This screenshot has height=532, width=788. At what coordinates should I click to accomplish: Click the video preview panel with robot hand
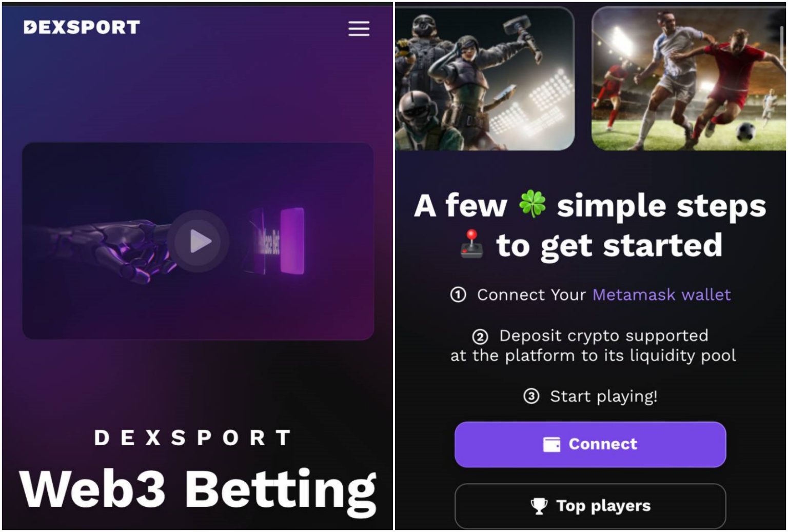coord(198,241)
